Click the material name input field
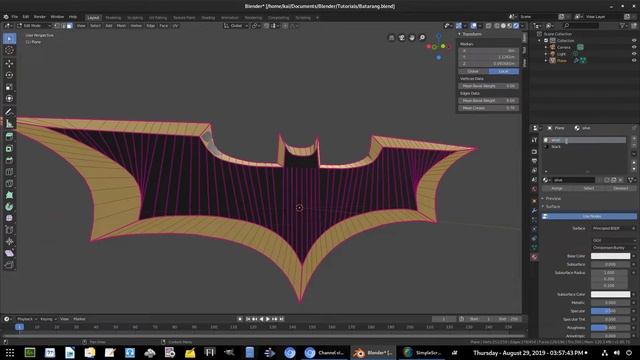Screen dimensions: 640x360 point(573,180)
